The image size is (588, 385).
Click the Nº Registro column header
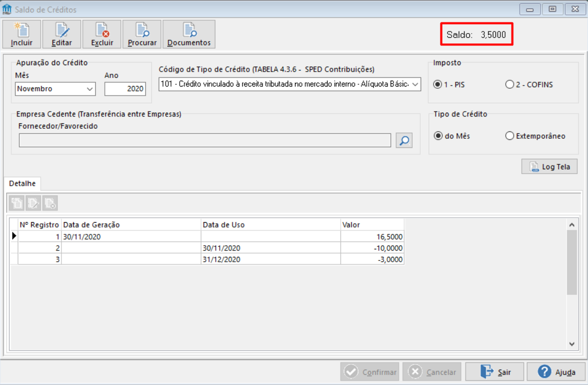[x=40, y=225]
